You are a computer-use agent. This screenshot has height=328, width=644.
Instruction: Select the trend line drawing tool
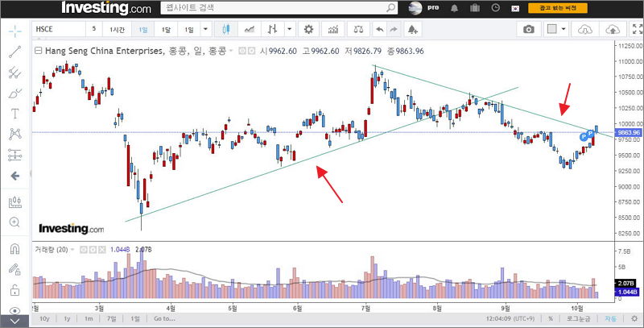pyautogui.click(x=14, y=52)
